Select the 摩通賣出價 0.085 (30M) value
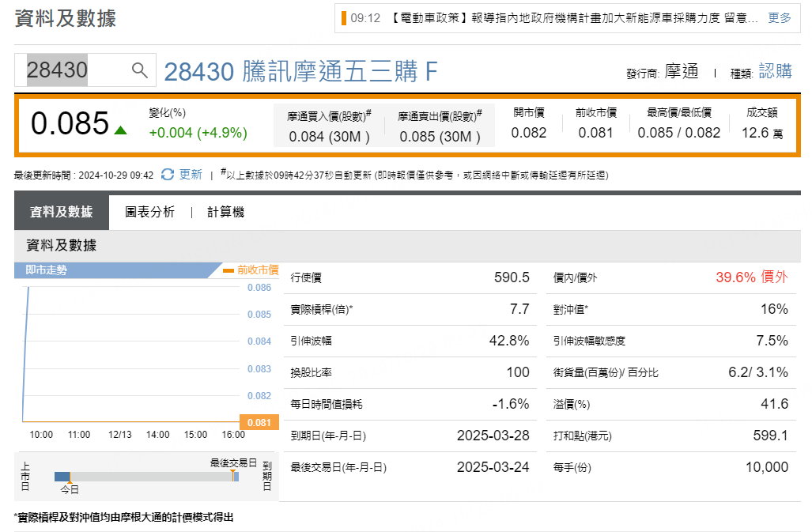 click(x=440, y=137)
